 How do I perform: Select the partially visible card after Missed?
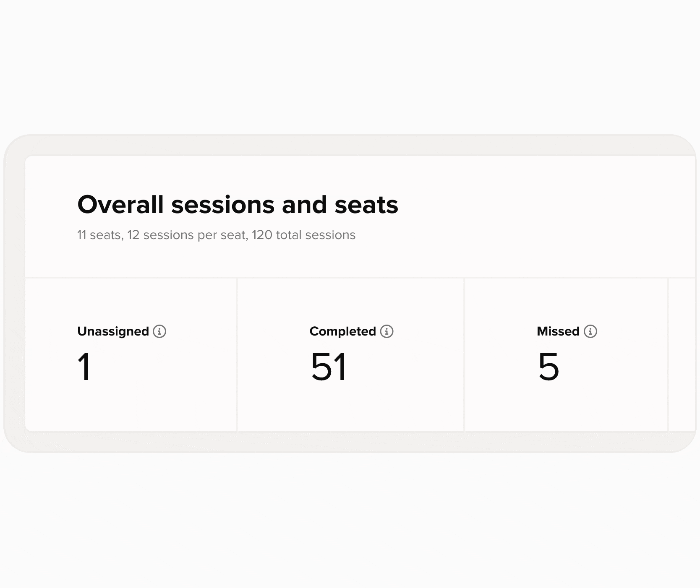pyautogui.click(x=682, y=354)
